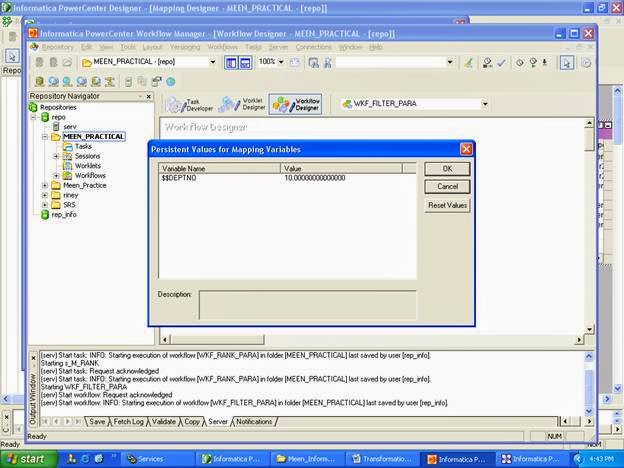The height and width of the screenshot is (468, 624).
Task: Click the Value column header
Action: [x=341, y=168]
